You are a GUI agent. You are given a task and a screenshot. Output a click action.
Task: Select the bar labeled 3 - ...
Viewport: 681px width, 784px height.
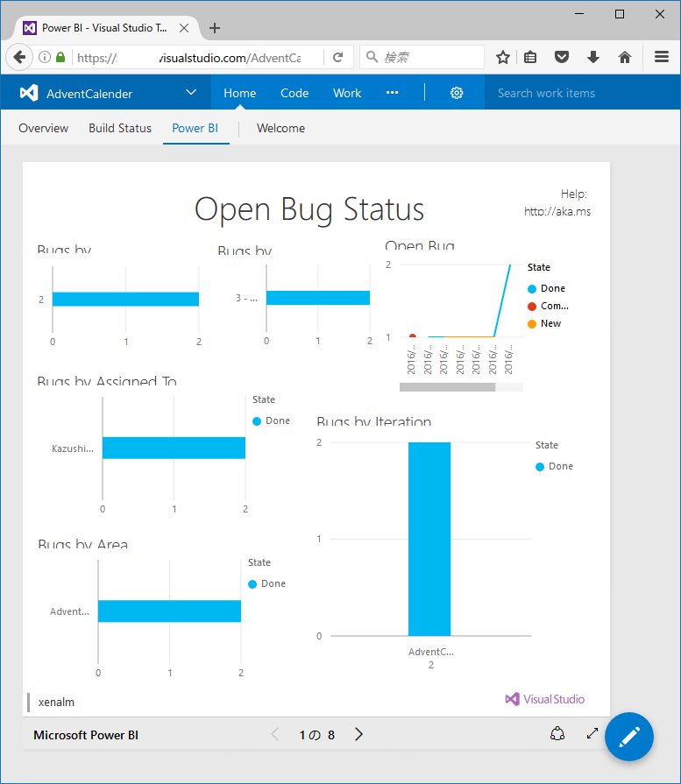tap(318, 298)
